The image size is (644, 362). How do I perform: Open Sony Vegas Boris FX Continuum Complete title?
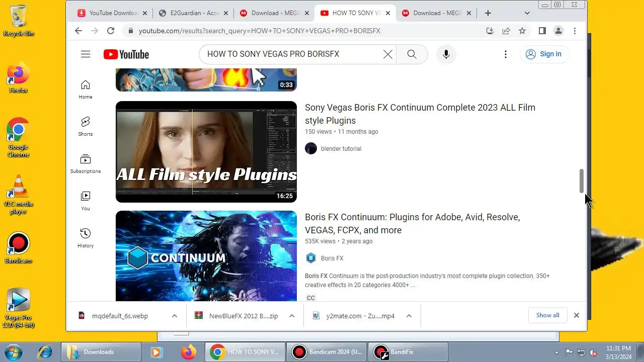(420, 114)
